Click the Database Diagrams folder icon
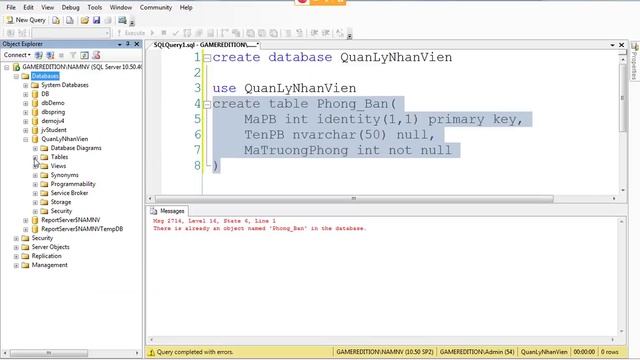The width and height of the screenshot is (640, 360). 44,148
